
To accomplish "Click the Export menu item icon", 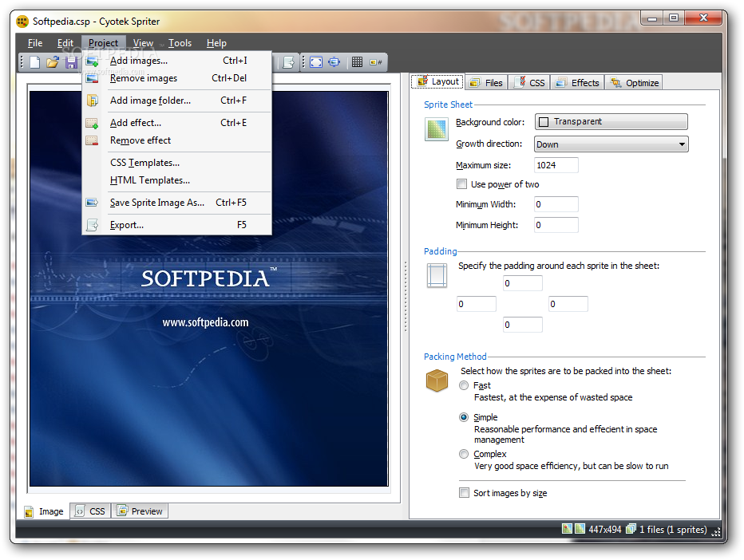I will [x=92, y=225].
